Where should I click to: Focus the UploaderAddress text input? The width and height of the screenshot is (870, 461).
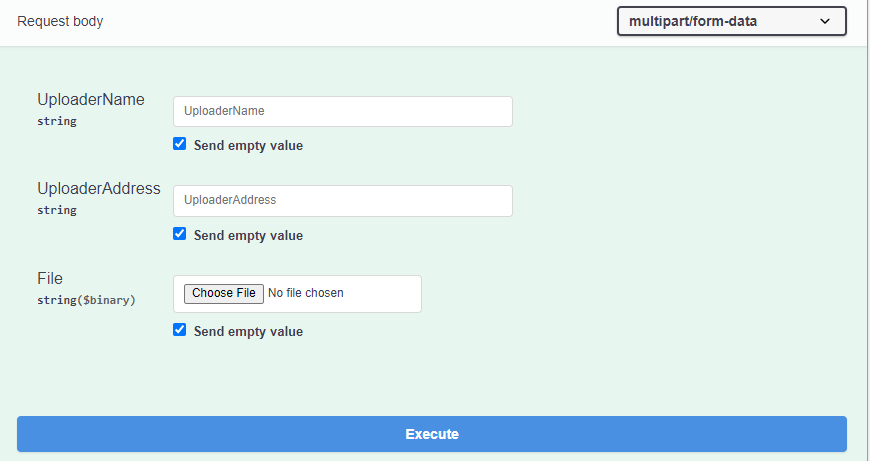tap(343, 201)
